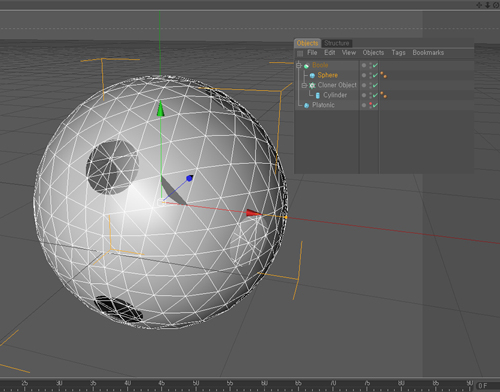Click the Cloner Object gear icon
This screenshot has height=392, width=500.
pos(312,86)
